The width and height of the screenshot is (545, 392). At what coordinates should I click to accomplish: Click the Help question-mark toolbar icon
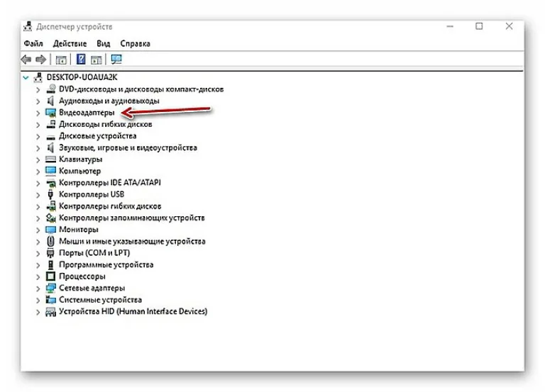(x=81, y=60)
